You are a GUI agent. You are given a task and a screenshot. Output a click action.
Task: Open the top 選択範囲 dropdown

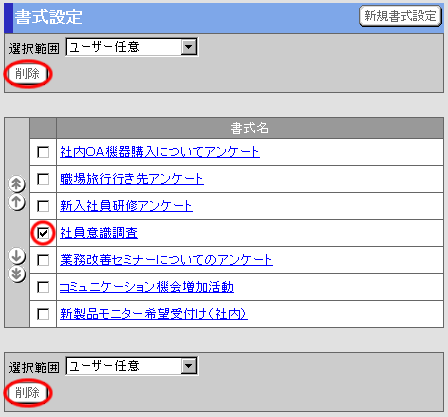click(x=132, y=47)
